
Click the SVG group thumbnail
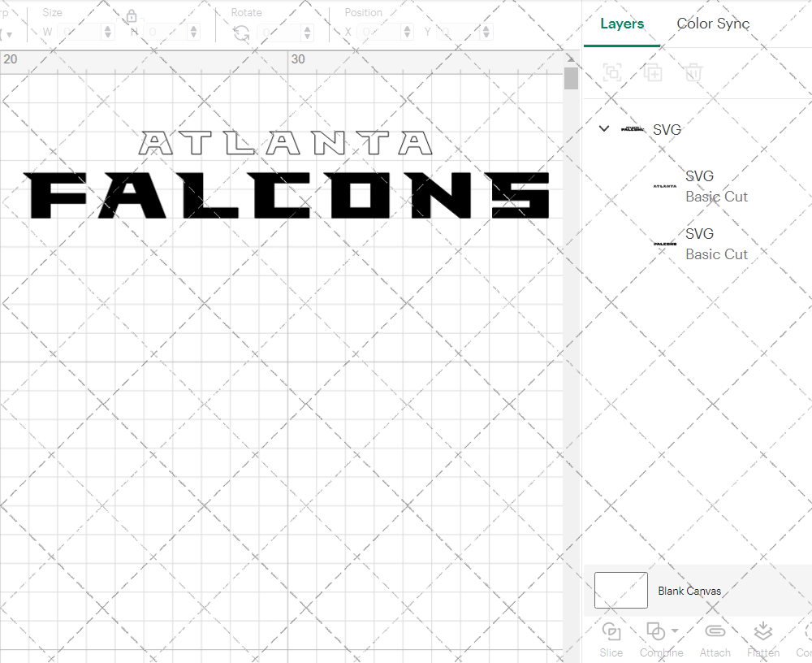(x=633, y=128)
